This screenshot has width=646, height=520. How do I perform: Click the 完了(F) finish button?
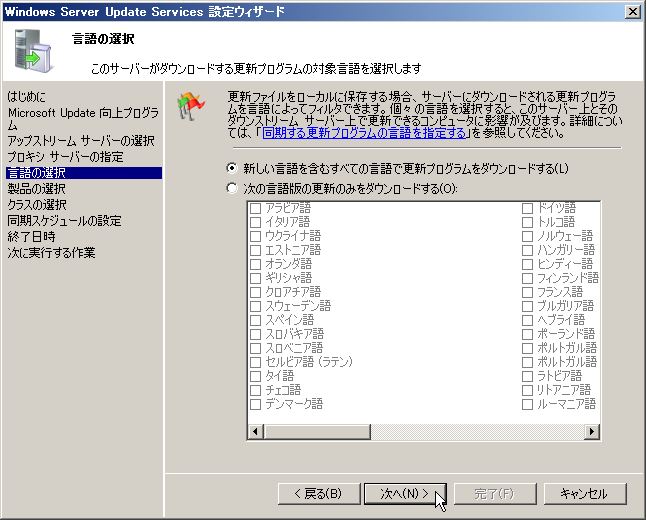tap(495, 494)
